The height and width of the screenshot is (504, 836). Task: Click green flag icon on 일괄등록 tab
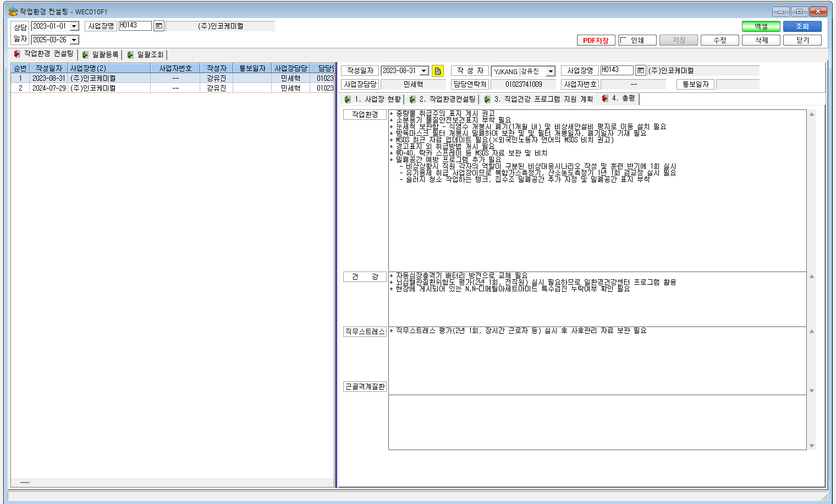[x=85, y=55]
